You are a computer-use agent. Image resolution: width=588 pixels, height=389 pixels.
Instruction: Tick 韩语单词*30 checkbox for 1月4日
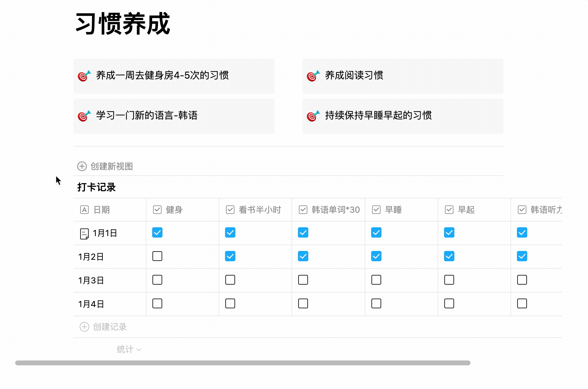tap(303, 303)
